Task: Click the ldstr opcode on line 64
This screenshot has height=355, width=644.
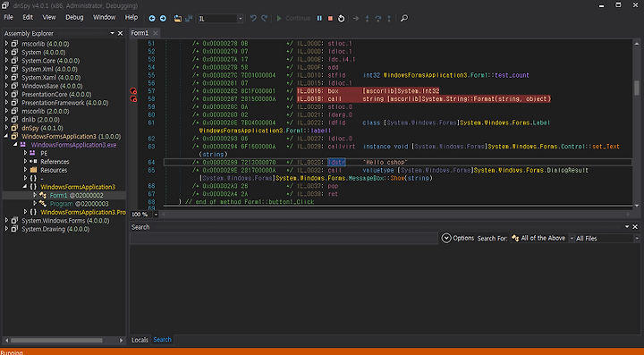Action: 336,163
